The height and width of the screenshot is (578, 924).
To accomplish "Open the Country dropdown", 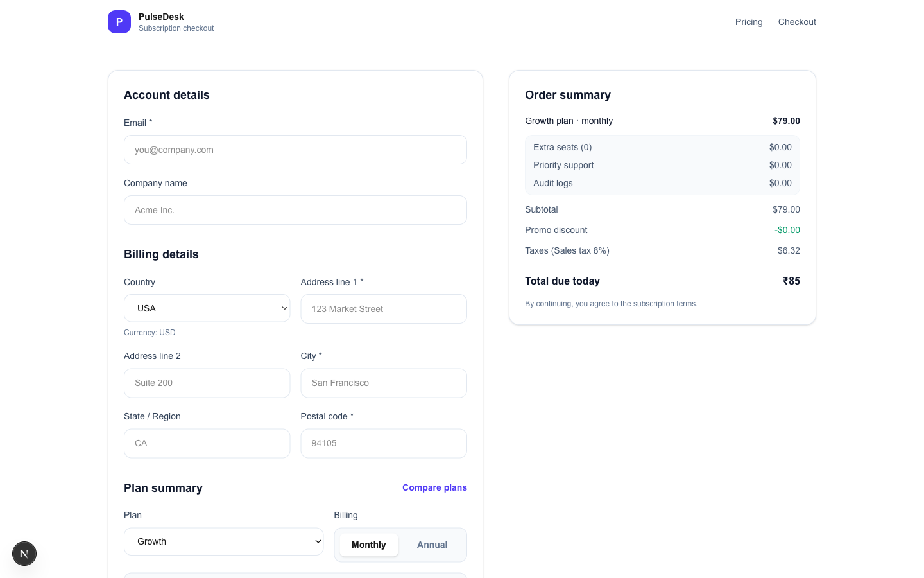I will [x=207, y=308].
